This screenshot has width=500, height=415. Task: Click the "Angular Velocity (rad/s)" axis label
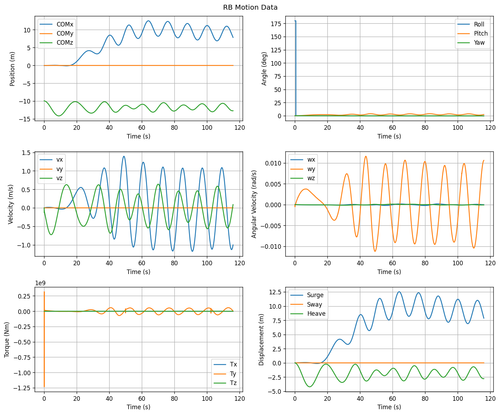(x=254, y=204)
